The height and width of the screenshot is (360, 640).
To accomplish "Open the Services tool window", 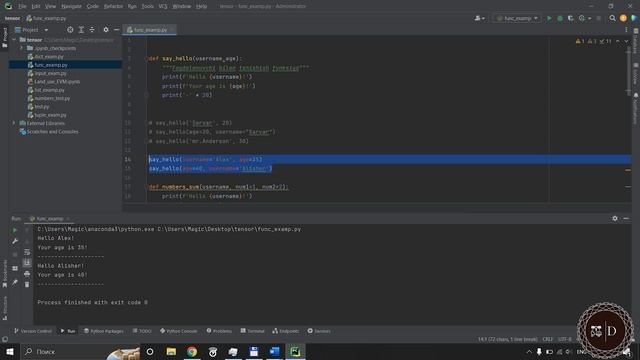I will tap(319, 331).
